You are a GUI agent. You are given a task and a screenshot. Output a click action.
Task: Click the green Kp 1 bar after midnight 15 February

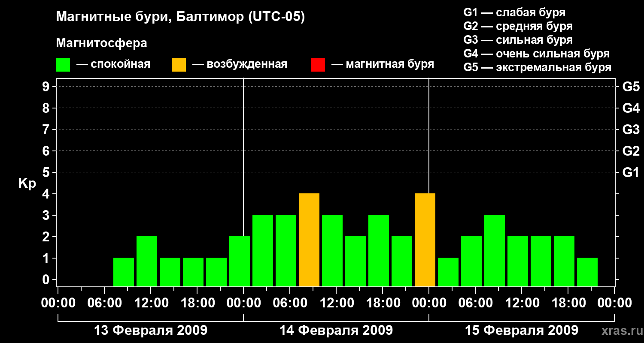(x=448, y=272)
